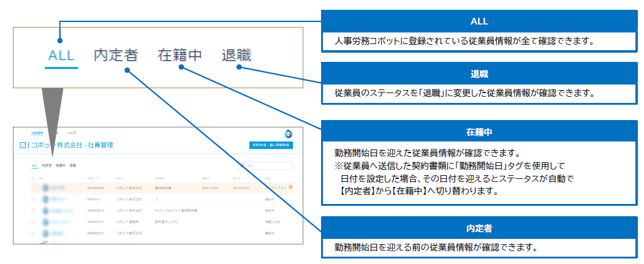Click the 契約書サンプル contract cell
Image resolution: width=644 pixels, height=264 pixels.
coord(165,222)
